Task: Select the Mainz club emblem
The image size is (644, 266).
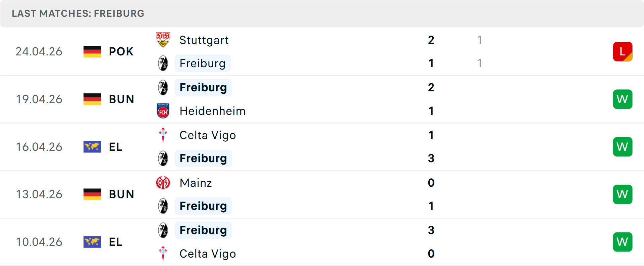Action: (163, 183)
